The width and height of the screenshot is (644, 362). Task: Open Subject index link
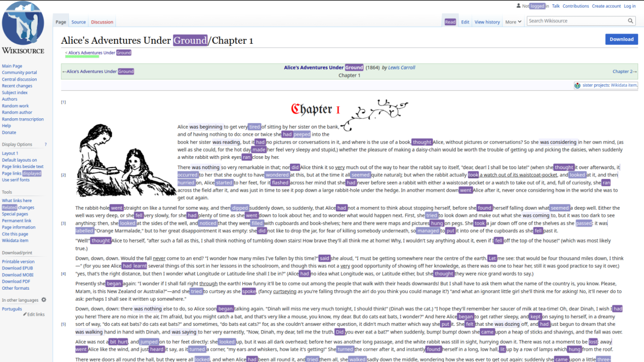[15, 93]
